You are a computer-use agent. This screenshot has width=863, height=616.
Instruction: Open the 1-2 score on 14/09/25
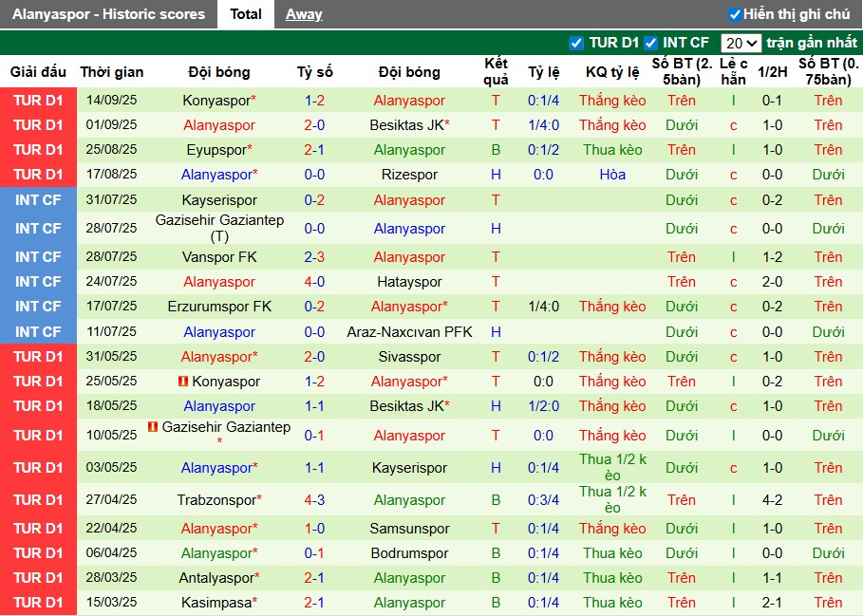pyautogui.click(x=314, y=101)
